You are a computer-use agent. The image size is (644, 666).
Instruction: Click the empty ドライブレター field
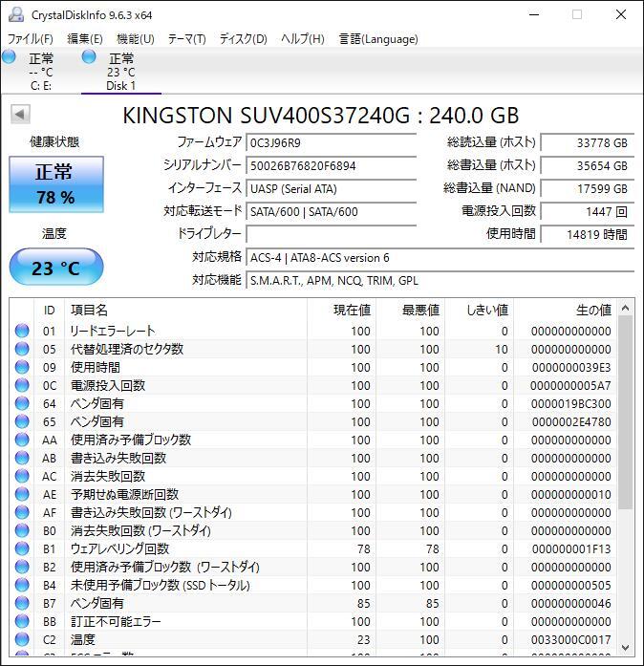click(331, 234)
